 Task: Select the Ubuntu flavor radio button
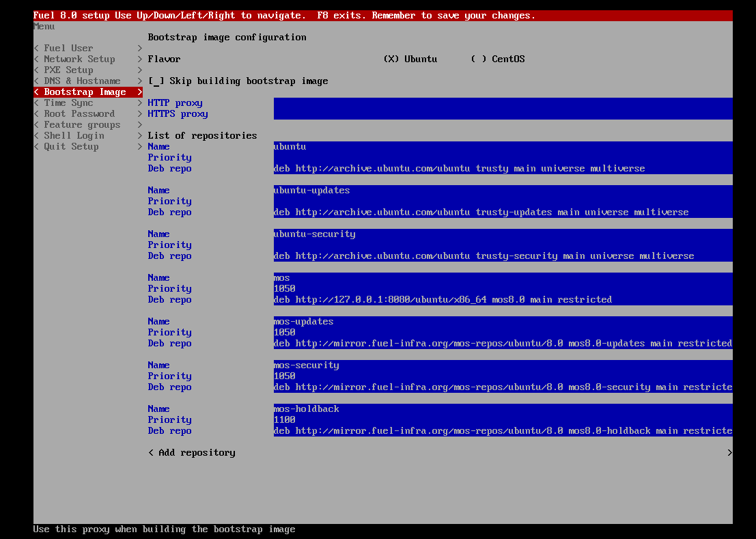coord(410,59)
